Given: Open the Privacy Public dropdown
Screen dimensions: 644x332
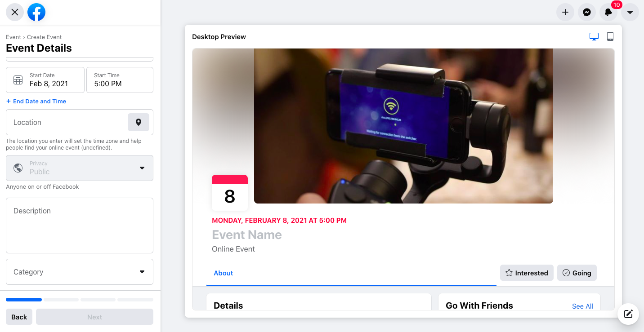Looking at the screenshot, I should pyautogui.click(x=80, y=168).
